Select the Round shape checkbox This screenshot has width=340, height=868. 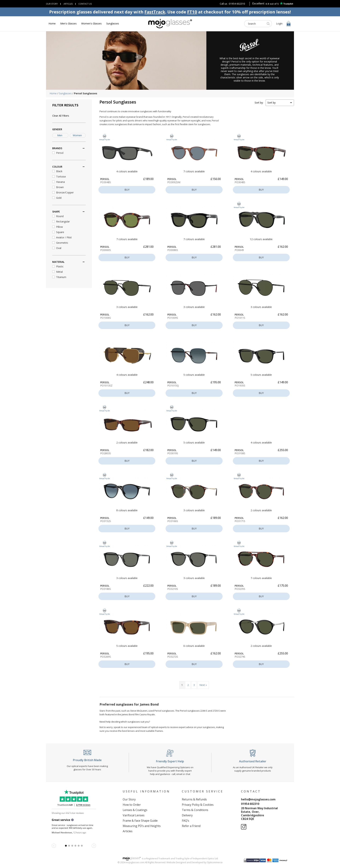[x=53, y=216]
